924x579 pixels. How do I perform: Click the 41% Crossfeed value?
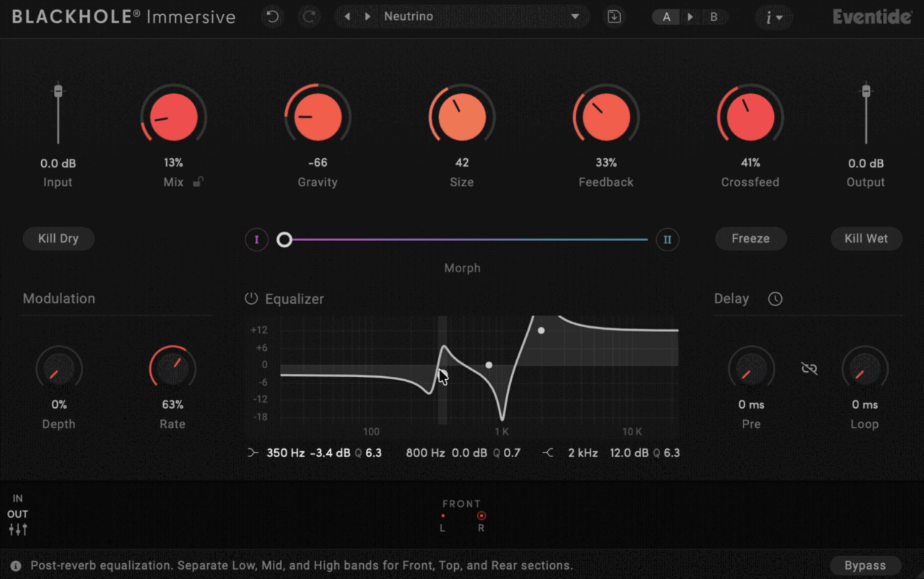(751, 163)
